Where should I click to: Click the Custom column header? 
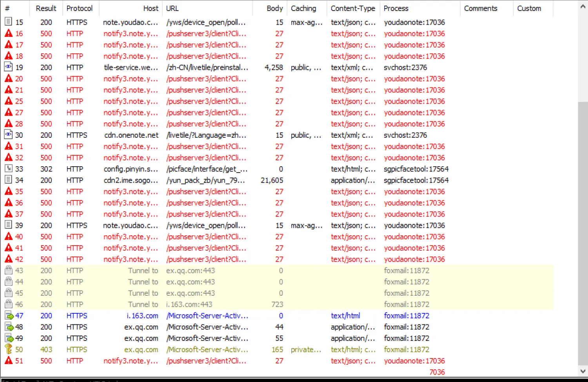533,8
